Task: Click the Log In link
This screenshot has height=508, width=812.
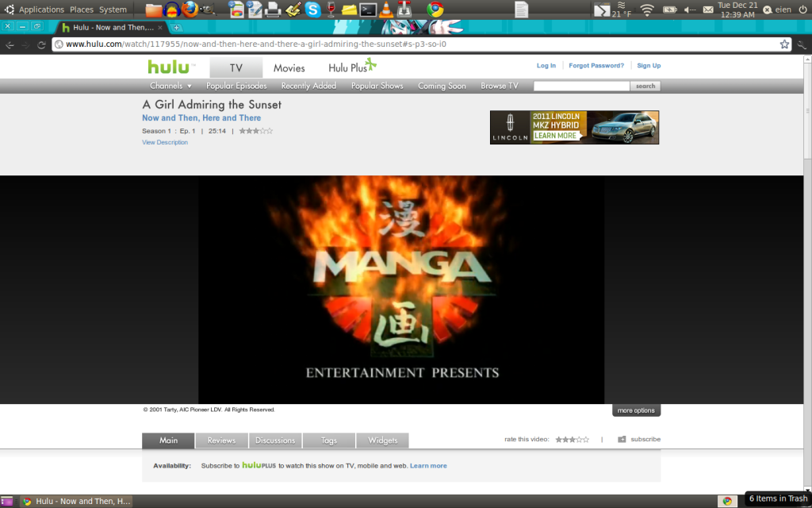Action: 546,65
